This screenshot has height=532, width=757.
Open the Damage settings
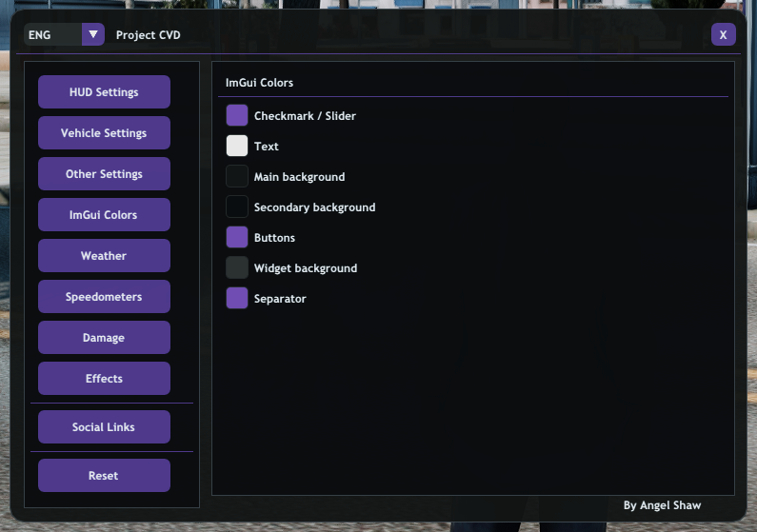[104, 338]
